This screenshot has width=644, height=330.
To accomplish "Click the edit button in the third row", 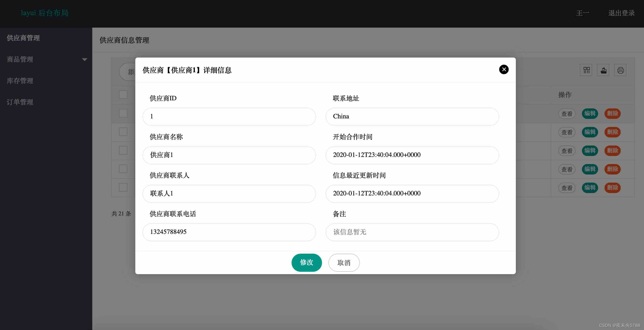I will [x=590, y=150].
